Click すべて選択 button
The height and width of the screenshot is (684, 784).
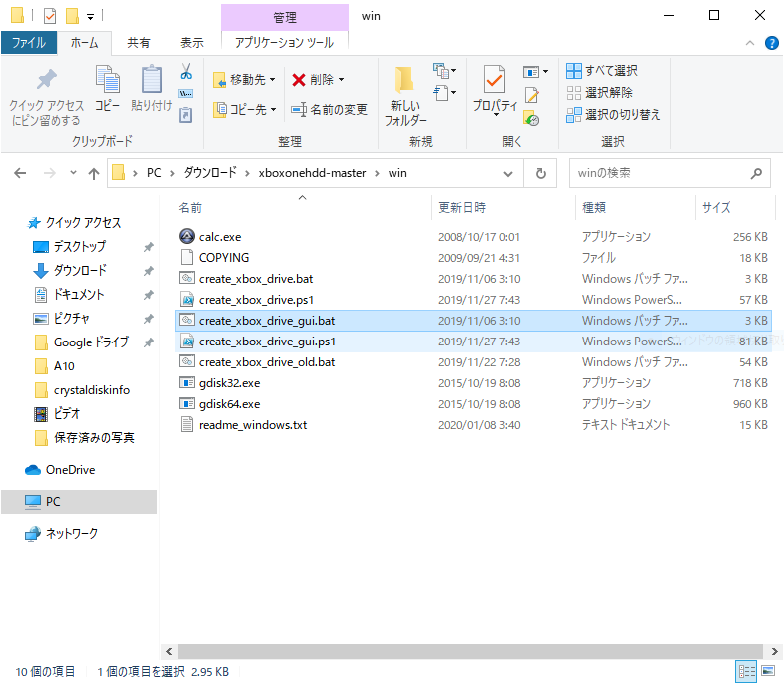602,71
